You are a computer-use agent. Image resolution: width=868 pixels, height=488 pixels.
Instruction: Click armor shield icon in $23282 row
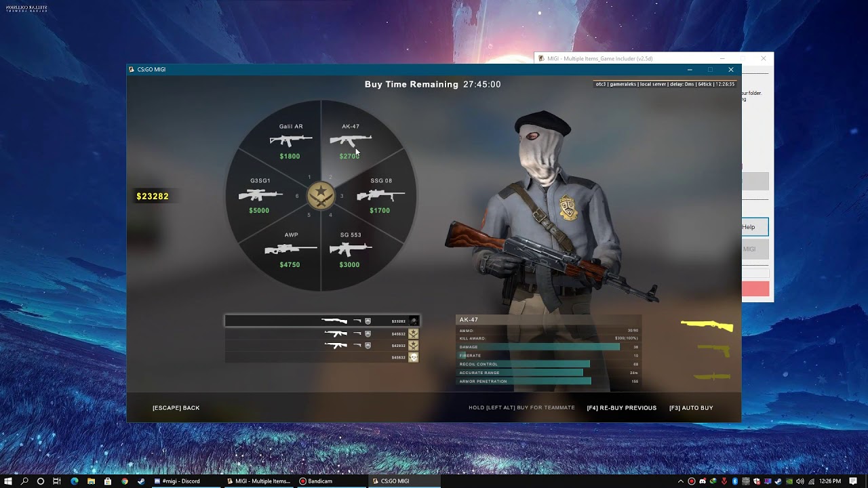click(x=368, y=321)
